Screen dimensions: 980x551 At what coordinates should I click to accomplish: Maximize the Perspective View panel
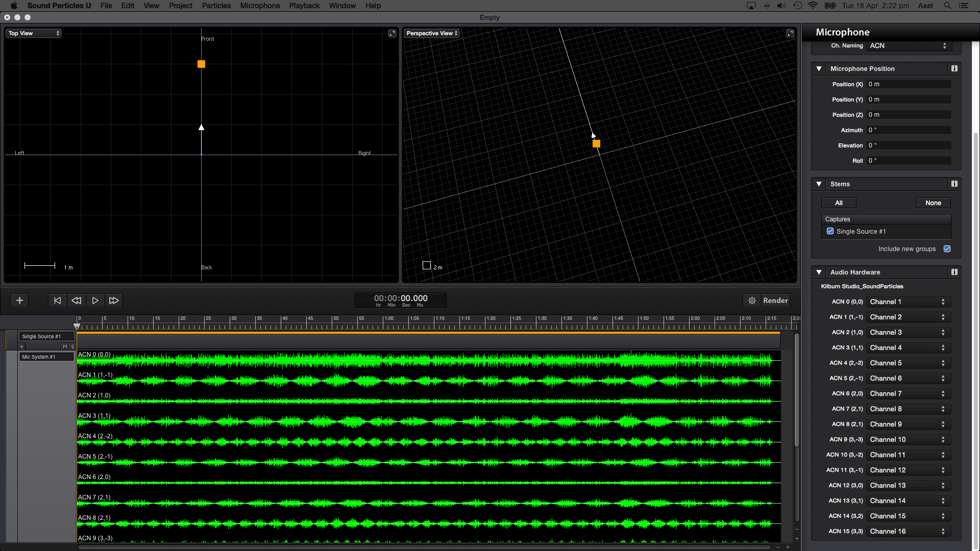790,33
